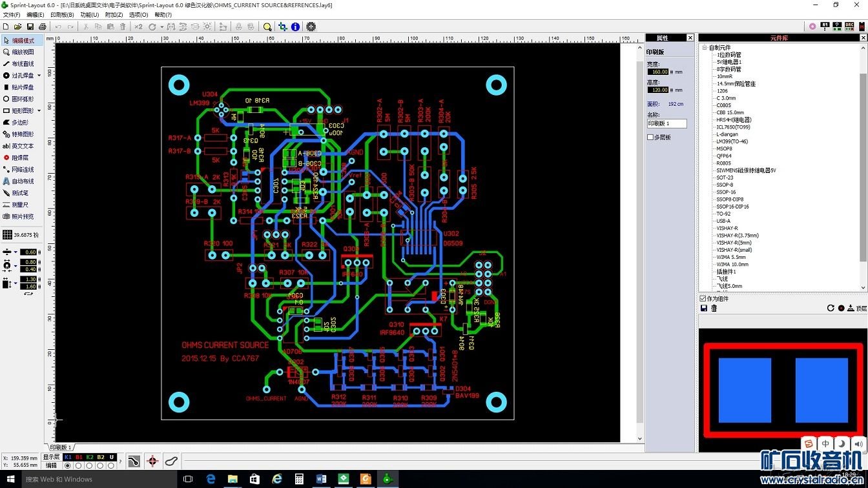The image size is (868, 488).
Task: Enable the 多层板 multilayer checkbox
Action: pyautogui.click(x=650, y=137)
